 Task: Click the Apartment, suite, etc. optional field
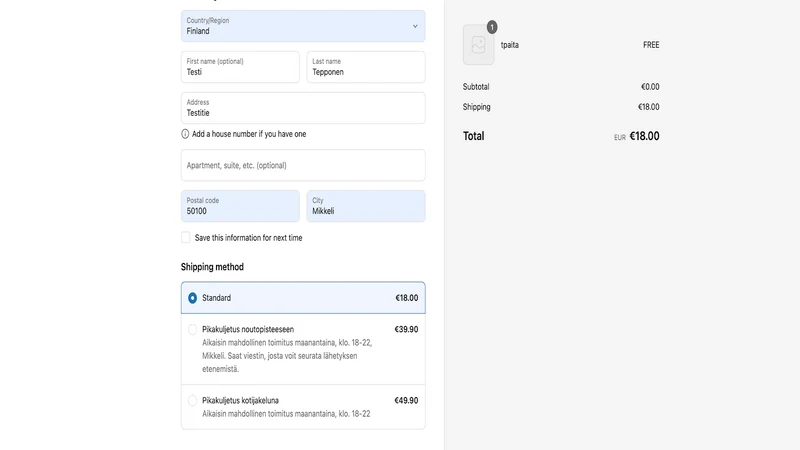pyautogui.click(x=303, y=165)
